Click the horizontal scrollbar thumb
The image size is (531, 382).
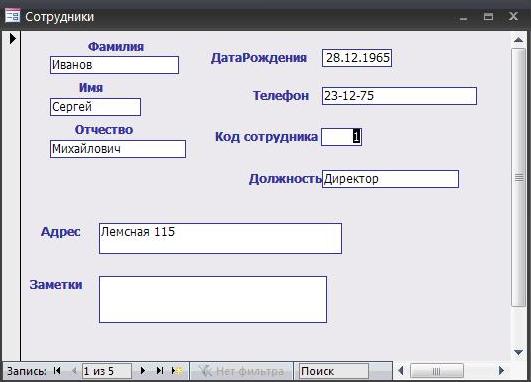pos(437,371)
